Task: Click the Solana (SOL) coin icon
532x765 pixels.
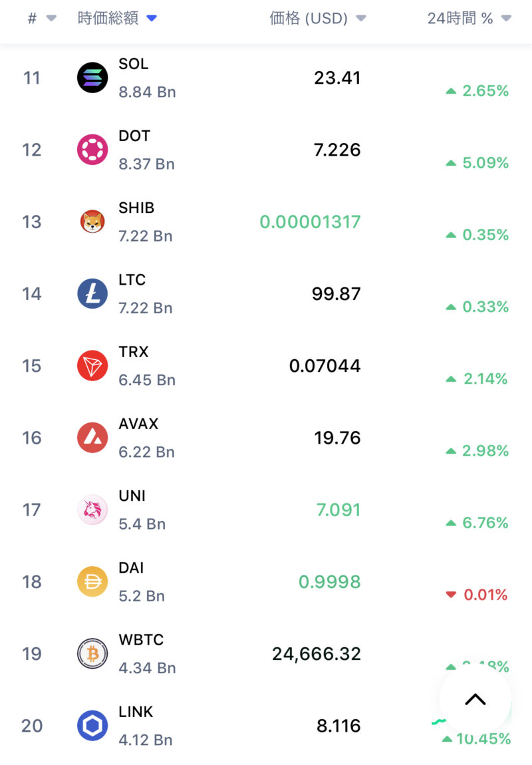Action: click(x=92, y=78)
